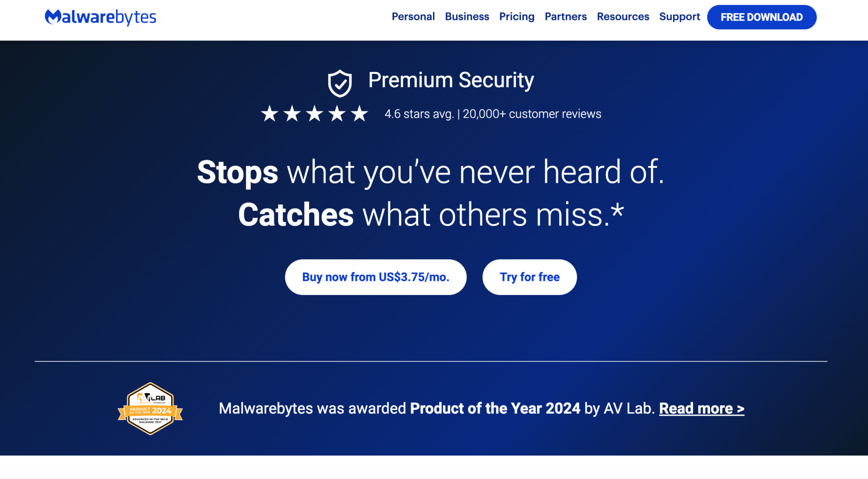Open the Pricing page
Screen dimensions: 868x479
tap(517, 17)
